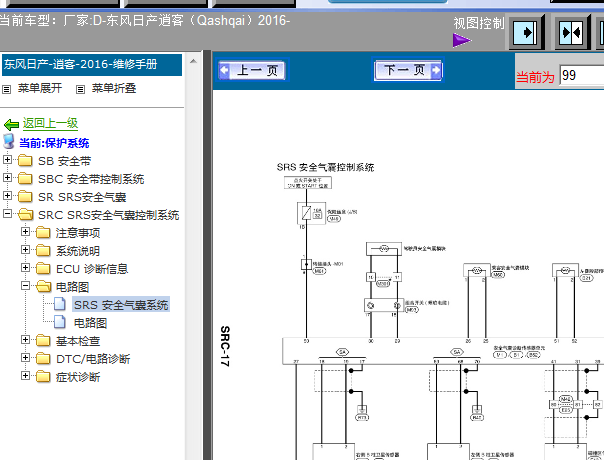604x460 pixels.
Task: Open the 电路图 document page
Action: coord(90,323)
